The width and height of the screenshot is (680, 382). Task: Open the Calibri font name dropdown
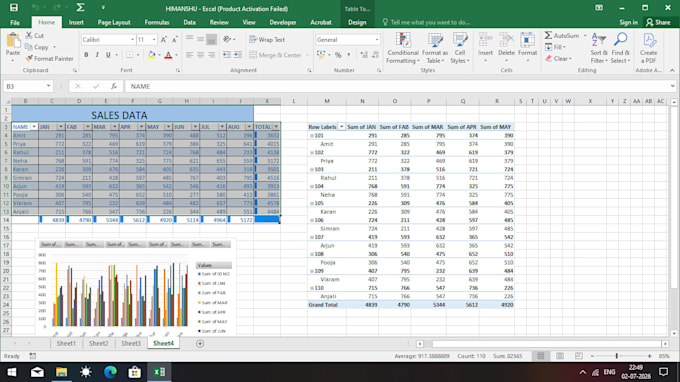[x=132, y=40]
